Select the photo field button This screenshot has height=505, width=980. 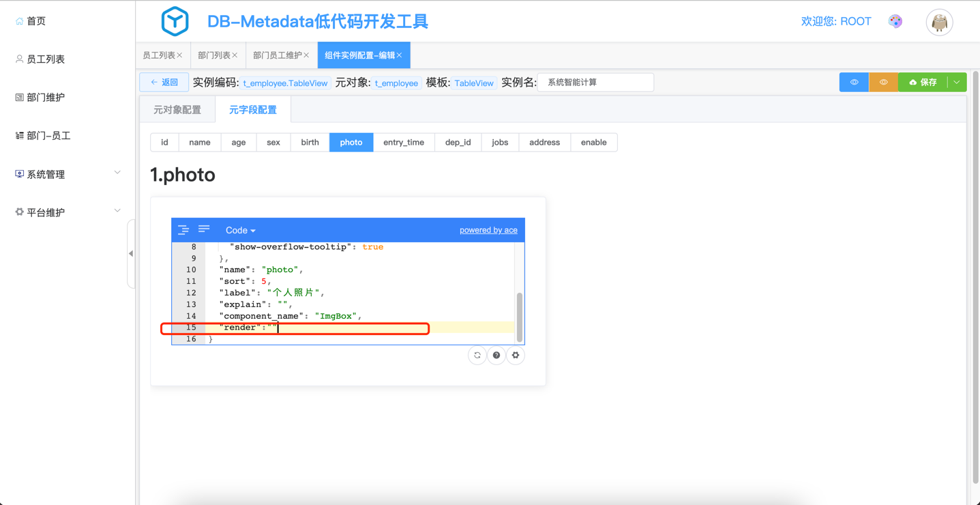pyautogui.click(x=351, y=143)
